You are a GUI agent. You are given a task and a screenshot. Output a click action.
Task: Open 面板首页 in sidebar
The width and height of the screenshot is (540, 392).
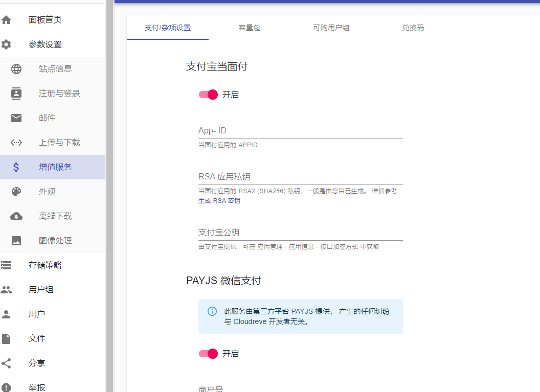tap(53, 20)
